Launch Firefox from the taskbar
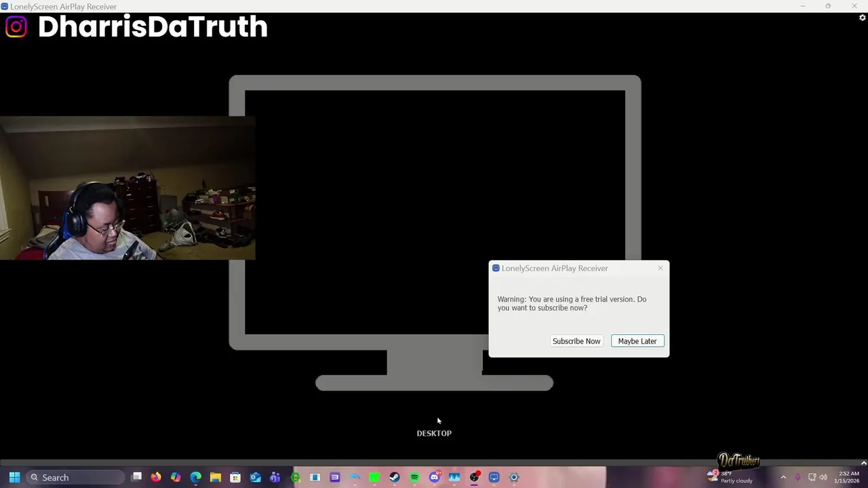This screenshot has height=488, width=868. pyautogui.click(x=156, y=477)
